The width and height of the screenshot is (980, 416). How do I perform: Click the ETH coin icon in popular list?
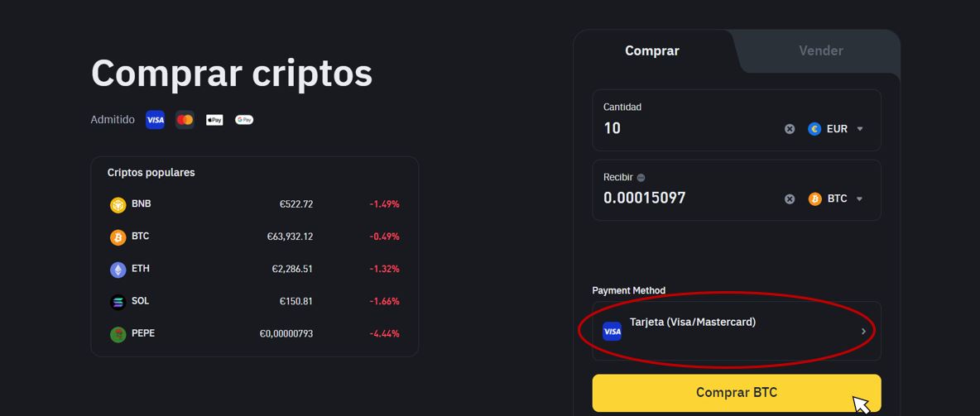[x=118, y=270]
